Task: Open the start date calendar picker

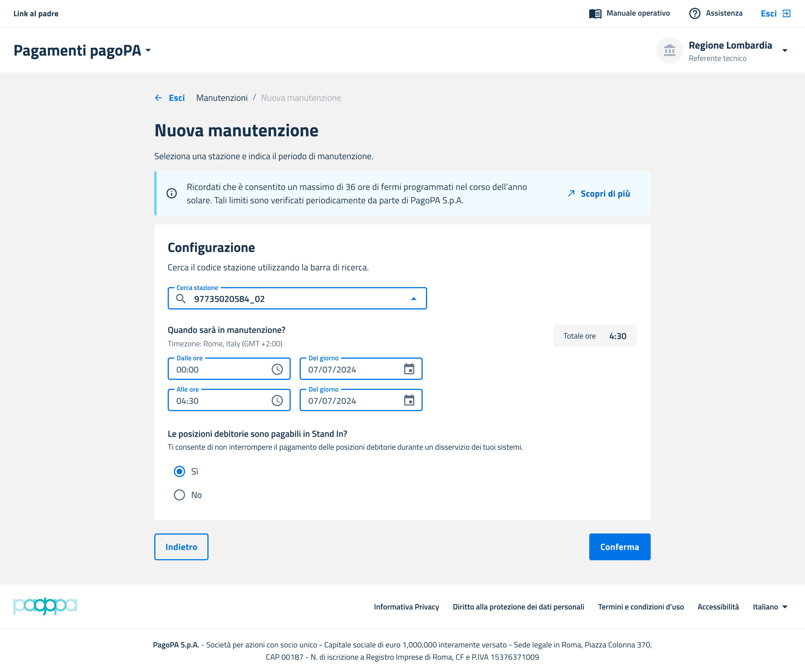Action: pos(409,369)
